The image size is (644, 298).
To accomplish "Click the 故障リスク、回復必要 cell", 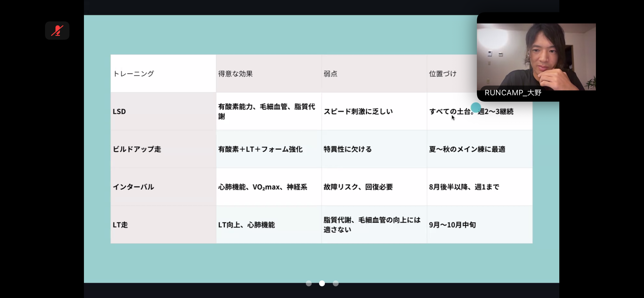I will [x=358, y=187].
